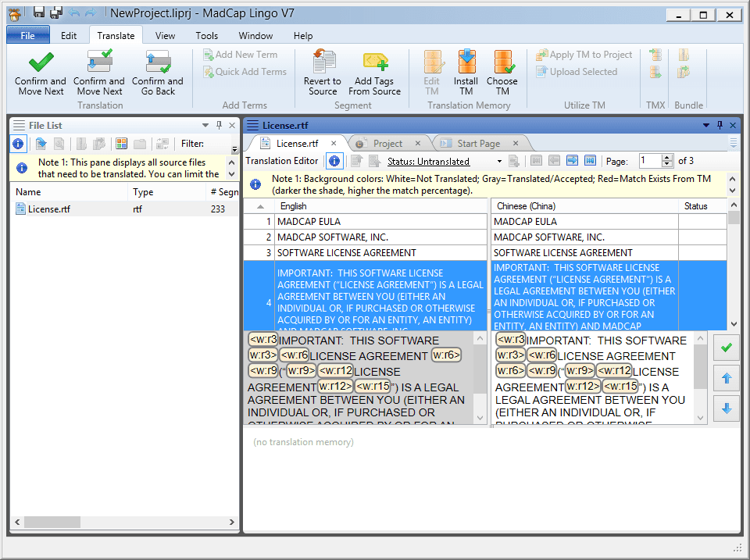The height and width of the screenshot is (560, 750).
Task: Click the MadCap Lingo application logo icon
Action: coord(15,14)
